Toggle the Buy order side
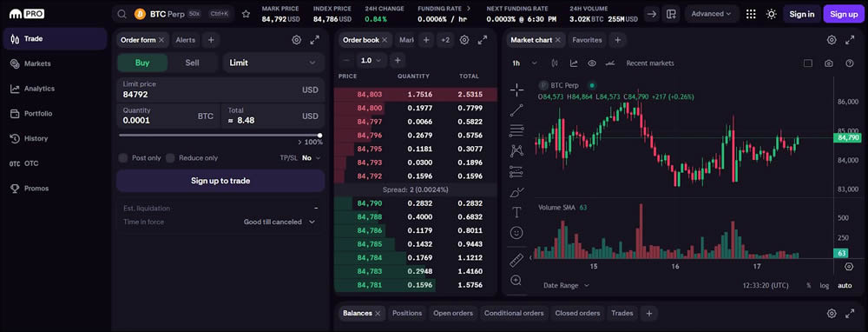Viewport: 868px width, 332px height. (142, 63)
